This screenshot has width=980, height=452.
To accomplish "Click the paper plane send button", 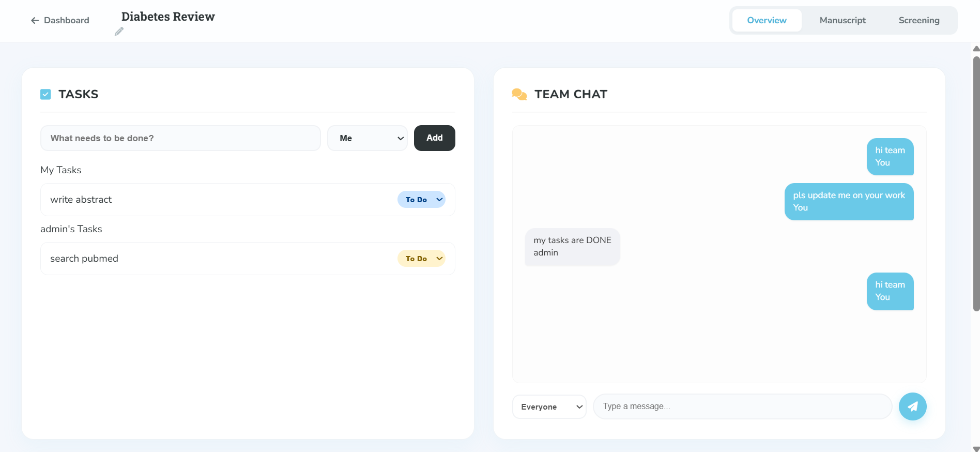I will 912,406.
